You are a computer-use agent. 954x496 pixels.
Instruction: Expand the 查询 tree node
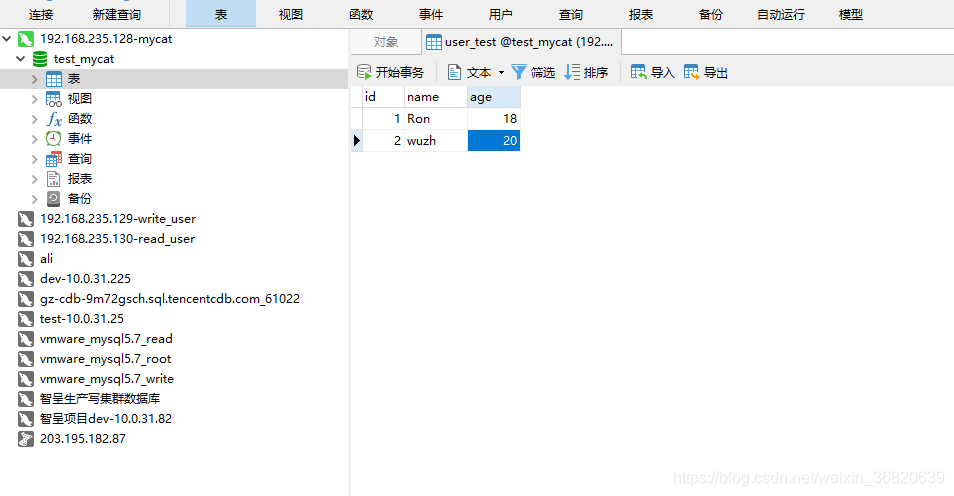(x=35, y=159)
